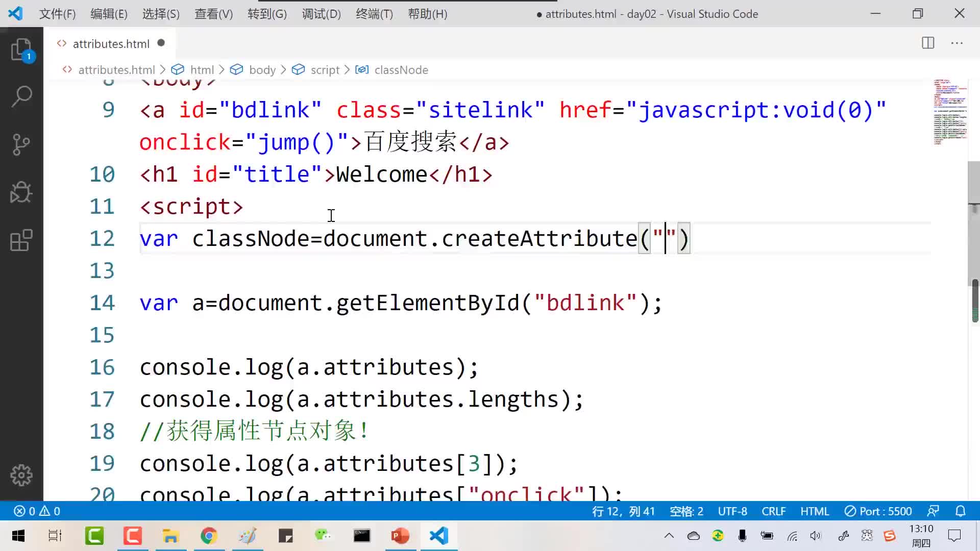980x551 pixels.
Task: Open WeChat from the taskbar
Action: tap(323, 536)
